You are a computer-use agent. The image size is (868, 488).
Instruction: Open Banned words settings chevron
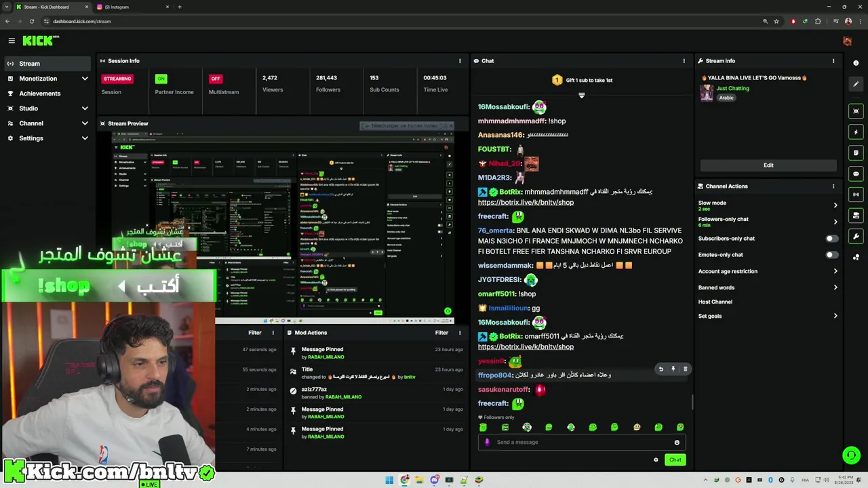(835, 287)
